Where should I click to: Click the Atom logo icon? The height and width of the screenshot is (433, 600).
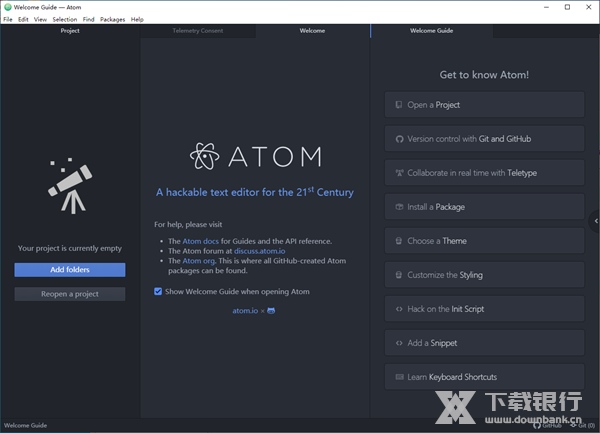coord(205,156)
